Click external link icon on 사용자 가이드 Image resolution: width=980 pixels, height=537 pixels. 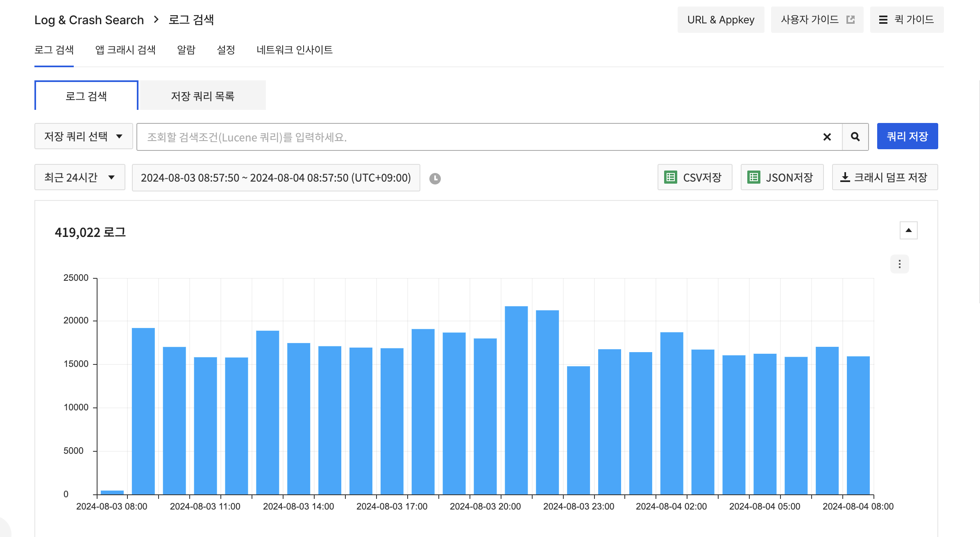[x=851, y=20]
